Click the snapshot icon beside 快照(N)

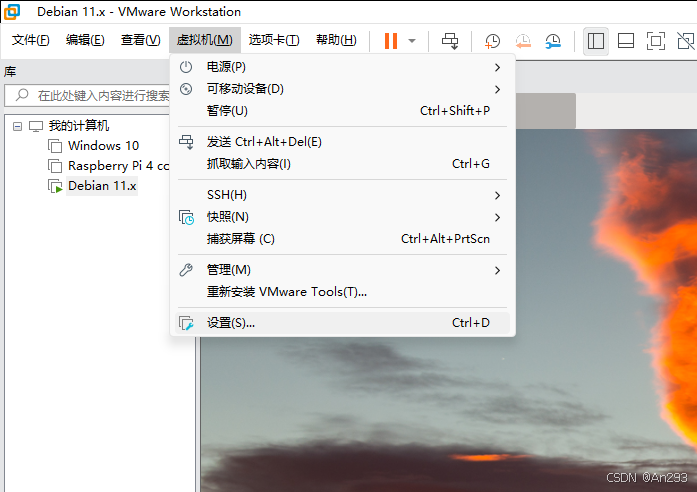click(186, 217)
